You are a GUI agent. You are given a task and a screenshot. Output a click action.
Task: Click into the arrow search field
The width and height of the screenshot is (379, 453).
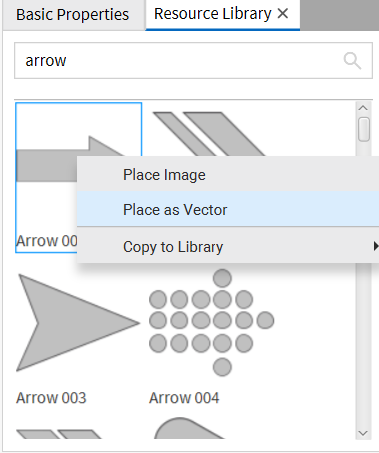pos(193,61)
